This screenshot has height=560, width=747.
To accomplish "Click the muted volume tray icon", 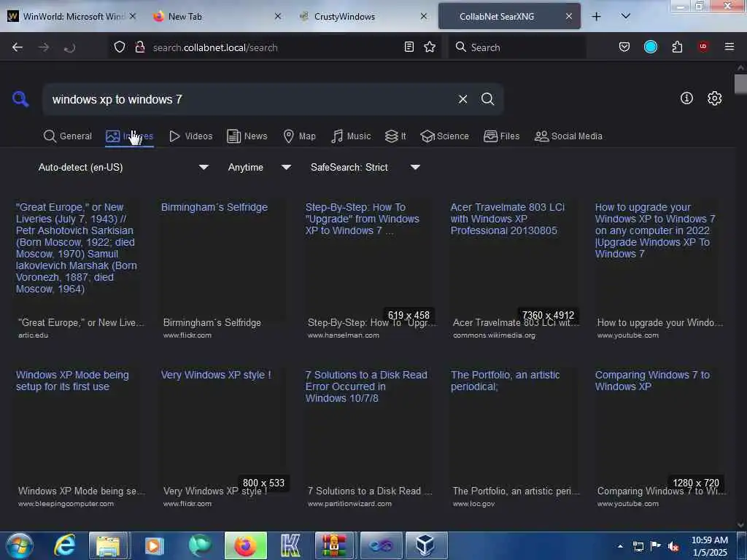I will point(673,546).
